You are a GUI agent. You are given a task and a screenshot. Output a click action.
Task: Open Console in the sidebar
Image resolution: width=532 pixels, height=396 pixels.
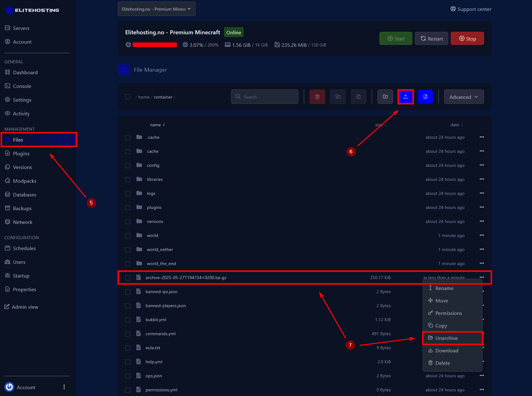22,86
